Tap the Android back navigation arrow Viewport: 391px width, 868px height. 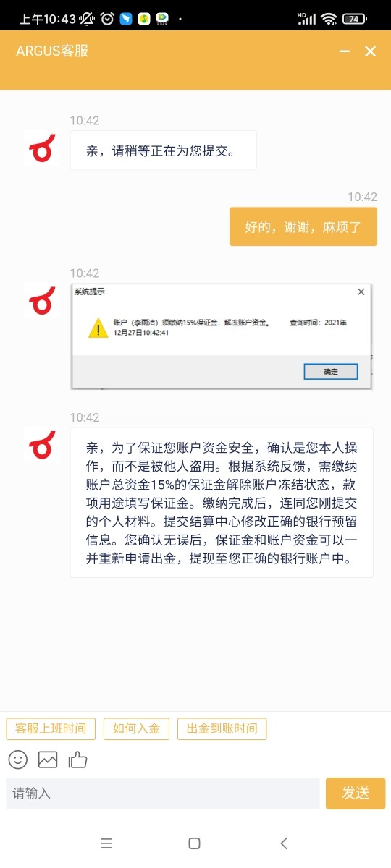point(284,843)
